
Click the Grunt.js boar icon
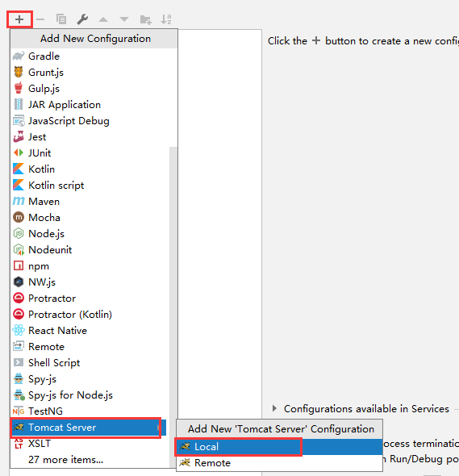pyautogui.click(x=19, y=73)
